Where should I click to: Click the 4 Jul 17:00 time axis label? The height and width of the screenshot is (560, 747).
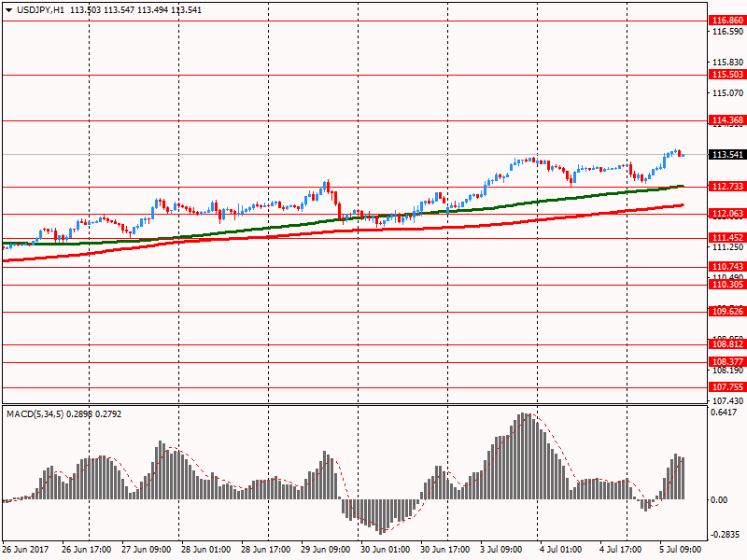pos(621,550)
